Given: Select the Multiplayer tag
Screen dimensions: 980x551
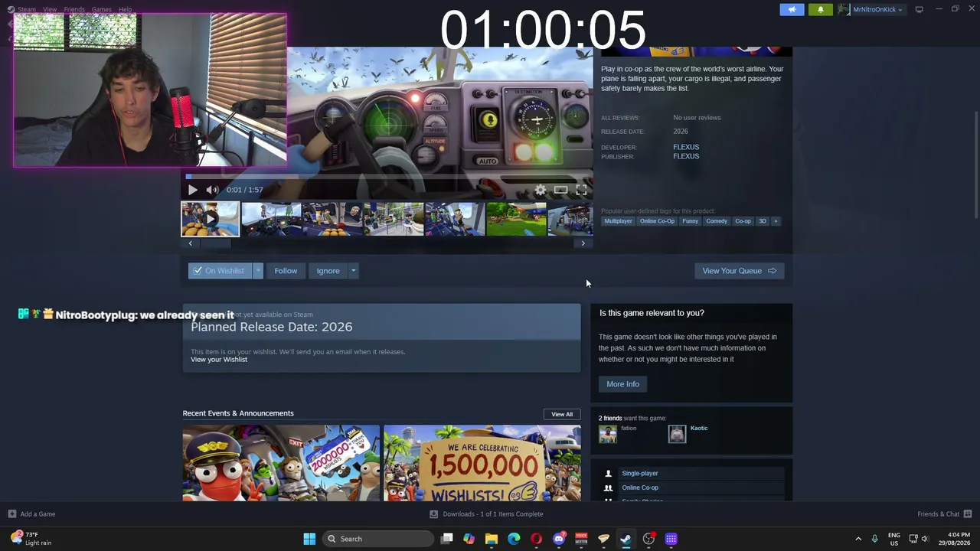Looking at the screenshot, I should coord(618,221).
